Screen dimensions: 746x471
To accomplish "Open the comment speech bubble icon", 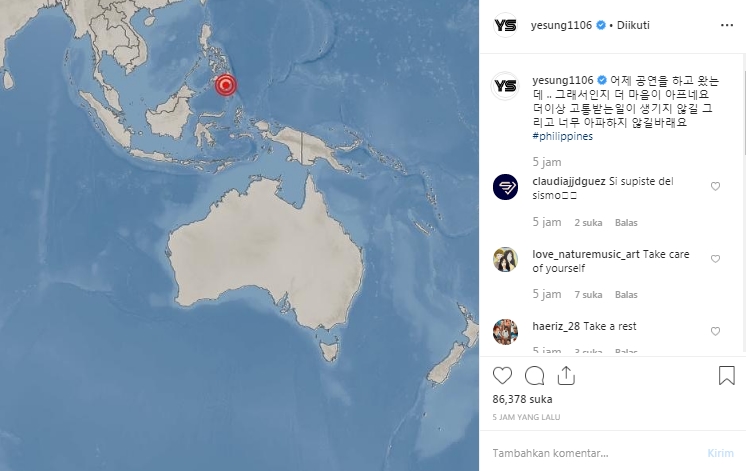I will (534, 376).
